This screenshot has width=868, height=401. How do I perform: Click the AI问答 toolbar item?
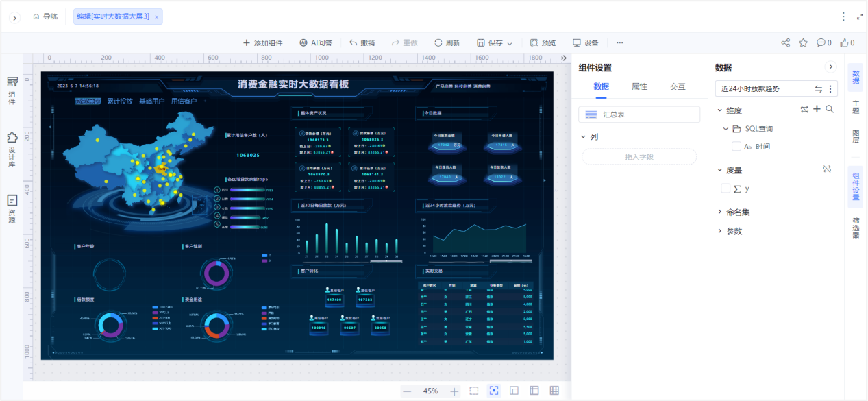coord(316,42)
